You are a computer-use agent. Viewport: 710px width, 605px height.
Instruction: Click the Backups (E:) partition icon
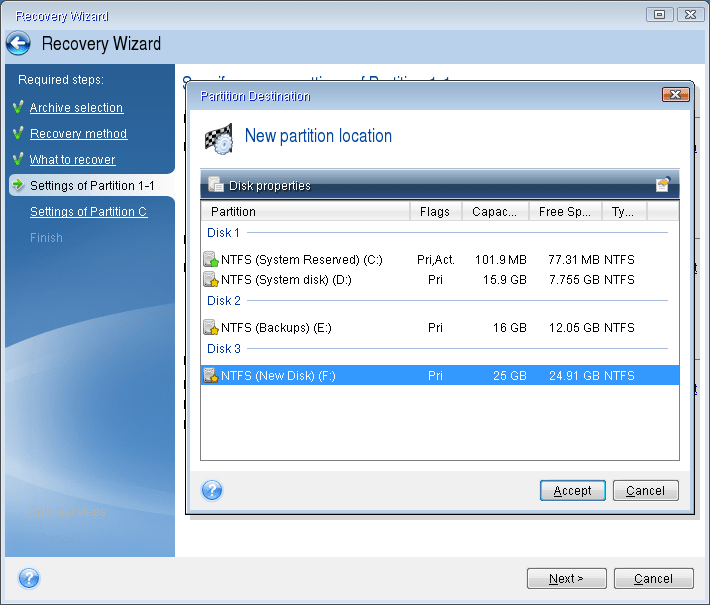(x=210, y=327)
